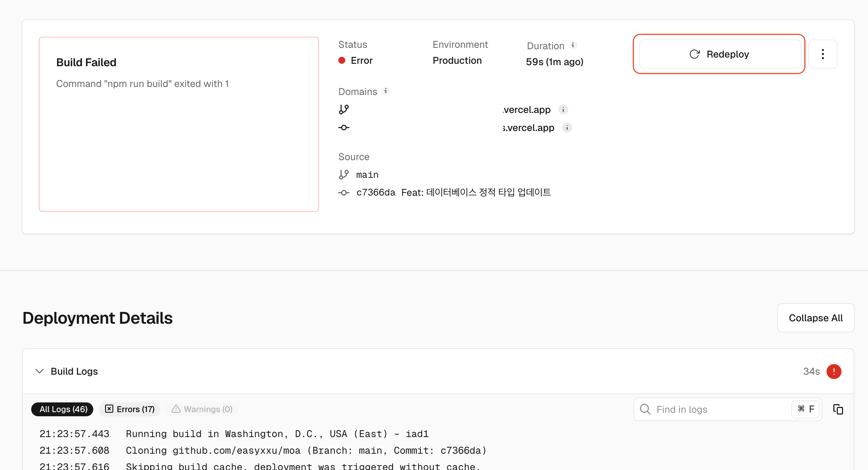Viewport: 868px width, 470px height.
Task: Click the log line cloning github.com/easyxxu/moa
Action: pyautogui.click(x=306, y=451)
